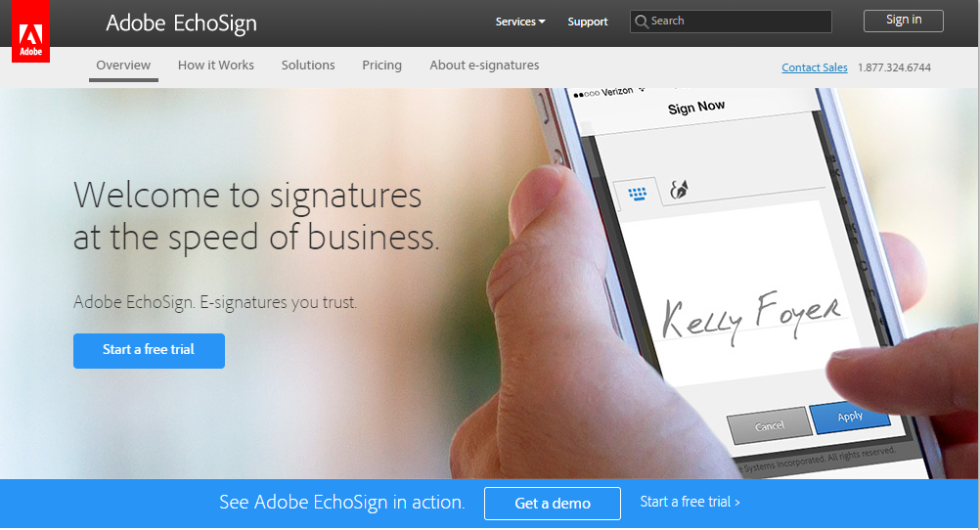Open About e-signatures tab
Screen dimensions: 980x530
point(484,65)
